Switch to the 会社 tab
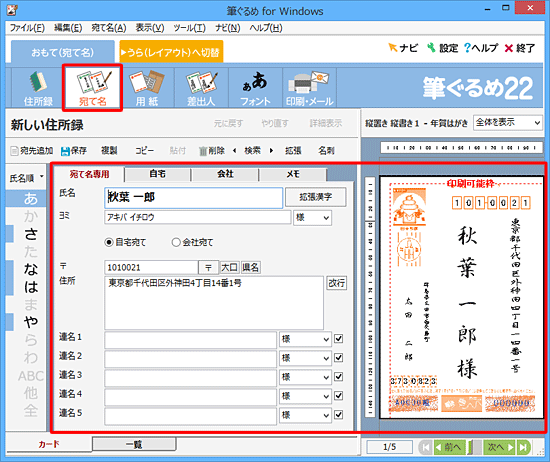Image resolution: width=550 pixels, height=462 pixels. pyautogui.click(x=225, y=174)
